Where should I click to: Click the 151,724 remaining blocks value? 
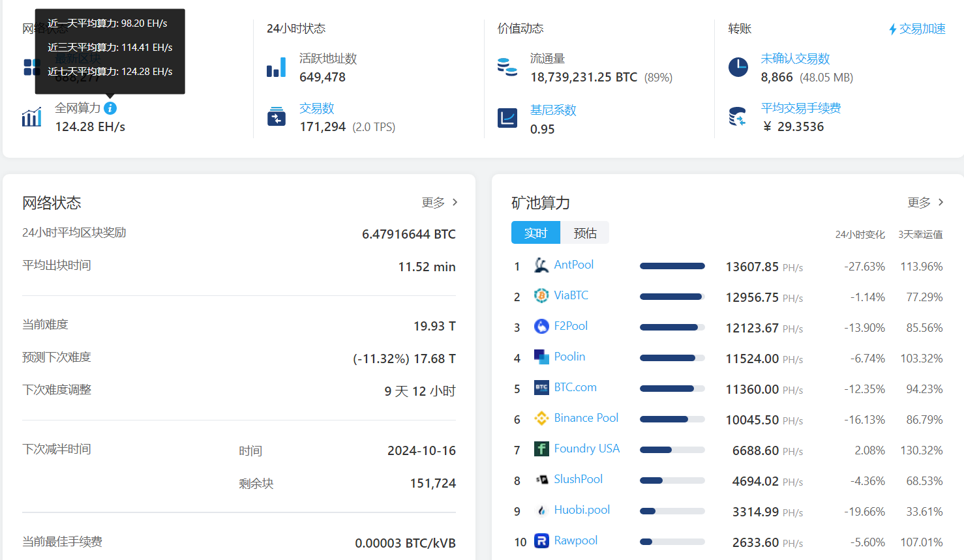pos(433,483)
